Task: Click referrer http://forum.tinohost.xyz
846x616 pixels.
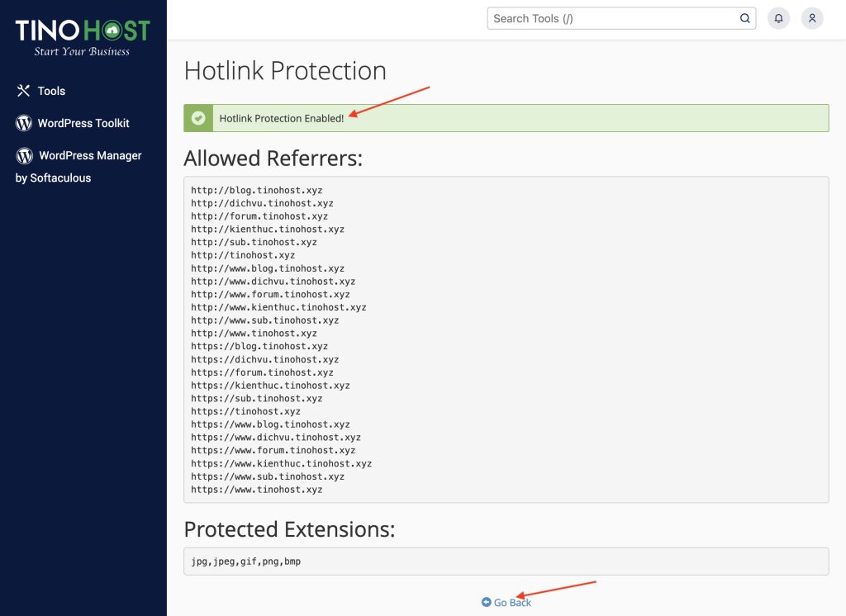Action: (x=259, y=216)
